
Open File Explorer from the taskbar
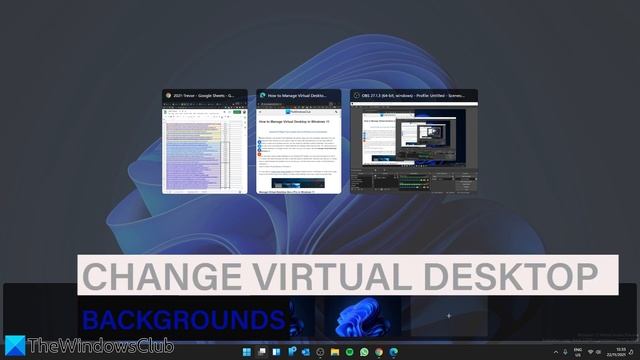point(335,352)
